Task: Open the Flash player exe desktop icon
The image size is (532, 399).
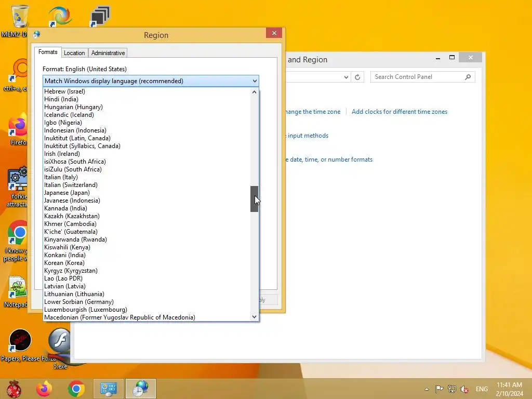Action: click(x=60, y=340)
